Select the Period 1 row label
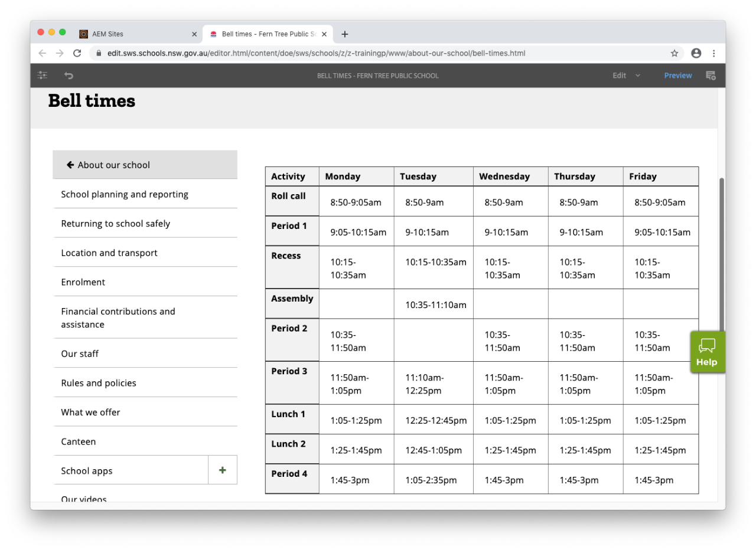 (x=292, y=231)
